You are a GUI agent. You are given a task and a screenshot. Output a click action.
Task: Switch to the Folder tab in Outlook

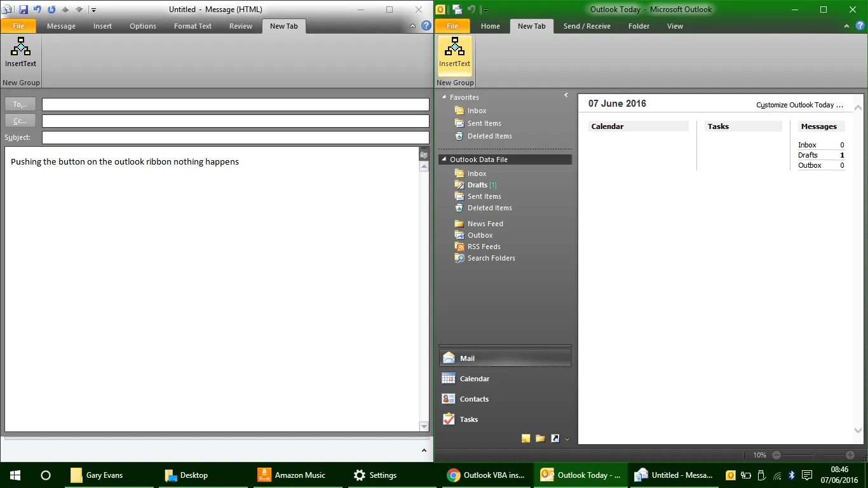[639, 26]
